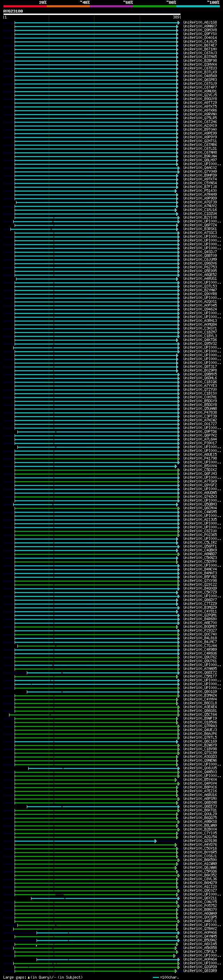
Task: Open the UniRef100_A9NNX7 hit label
Action: point(200,26)
